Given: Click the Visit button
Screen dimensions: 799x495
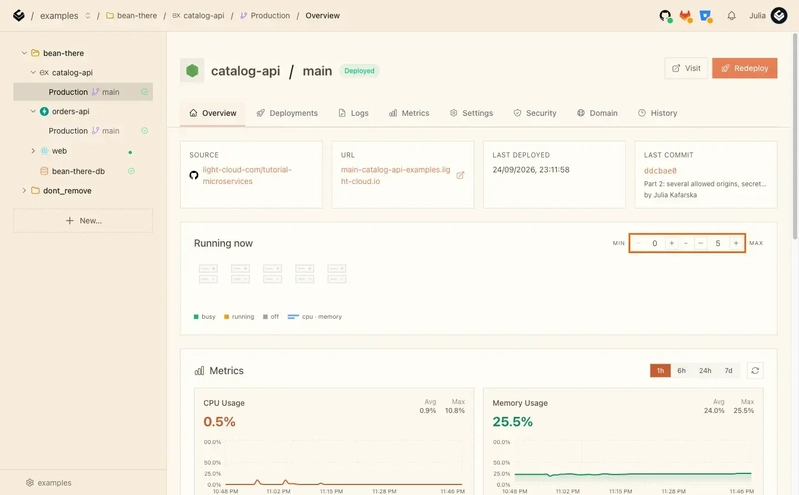Looking at the screenshot, I should click(x=686, y=68).
